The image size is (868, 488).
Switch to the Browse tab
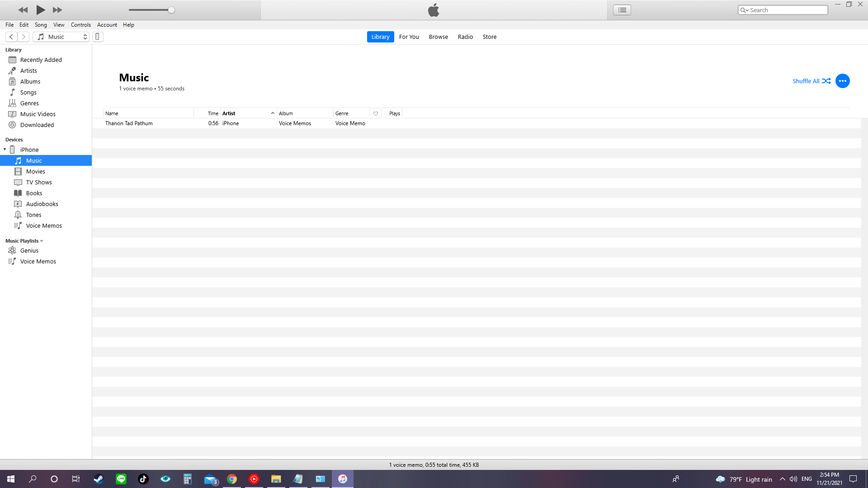click(438, 37)
